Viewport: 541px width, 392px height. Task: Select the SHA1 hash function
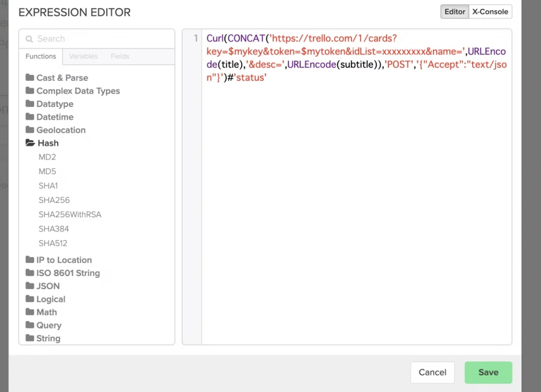(x=48, y=186)
